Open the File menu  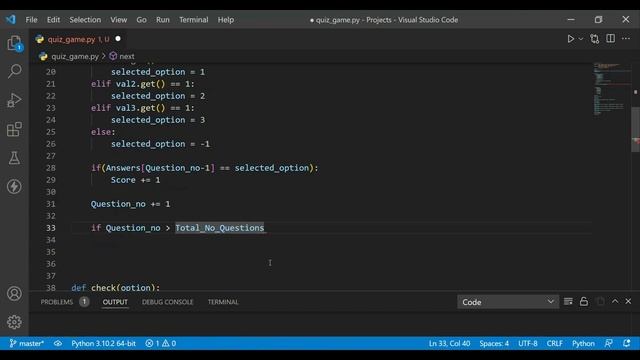pos(31,20)
